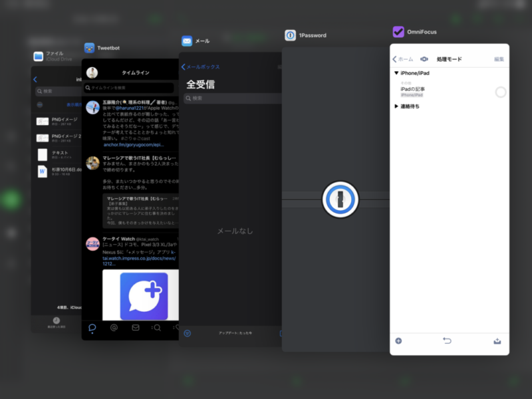This screenshot has width=532, height=399.
Task: Tap the Mail (メール) app icon
Action: (187, 41)
